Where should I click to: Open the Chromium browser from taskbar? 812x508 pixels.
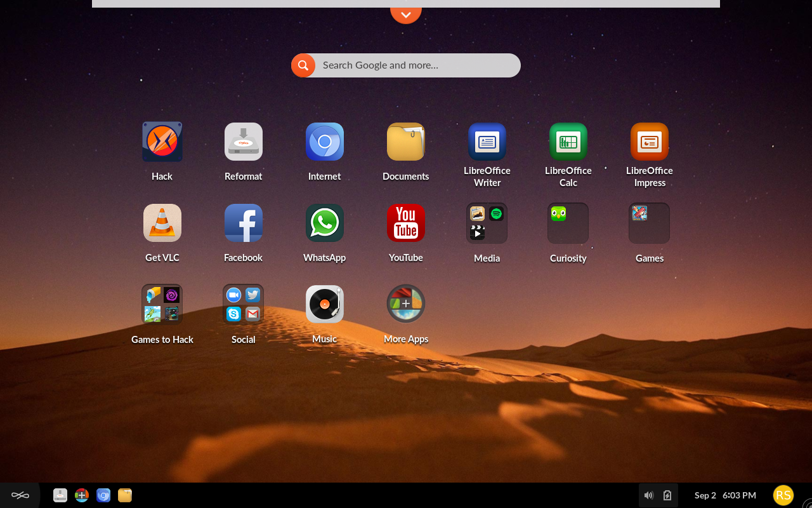click(x=103, y=495)
